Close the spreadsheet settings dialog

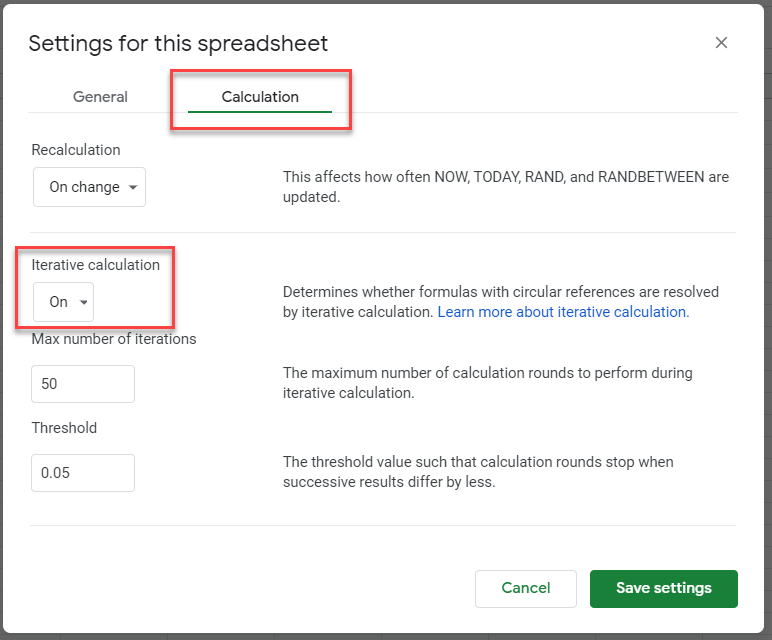click(x=721, y=43)
